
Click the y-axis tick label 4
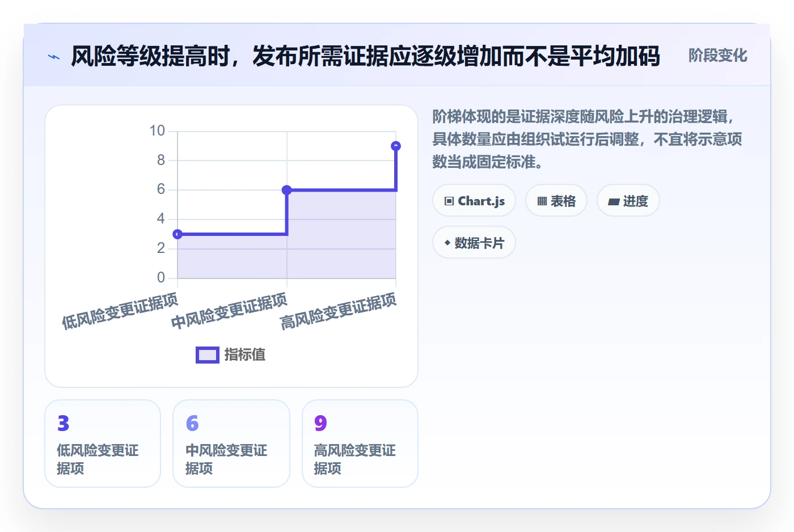click(x=161, y=219)
